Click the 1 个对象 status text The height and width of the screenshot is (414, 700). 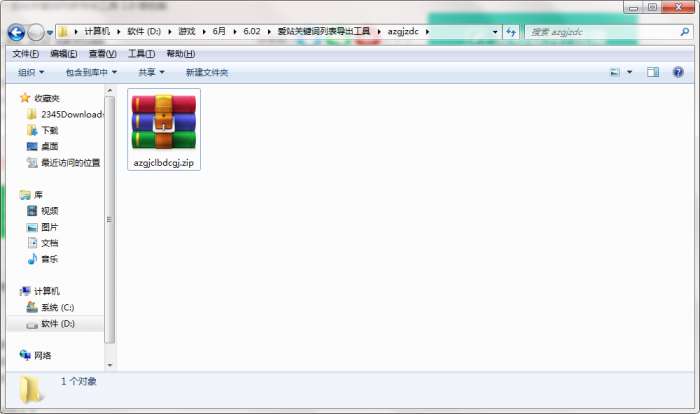tap(79, 381)
